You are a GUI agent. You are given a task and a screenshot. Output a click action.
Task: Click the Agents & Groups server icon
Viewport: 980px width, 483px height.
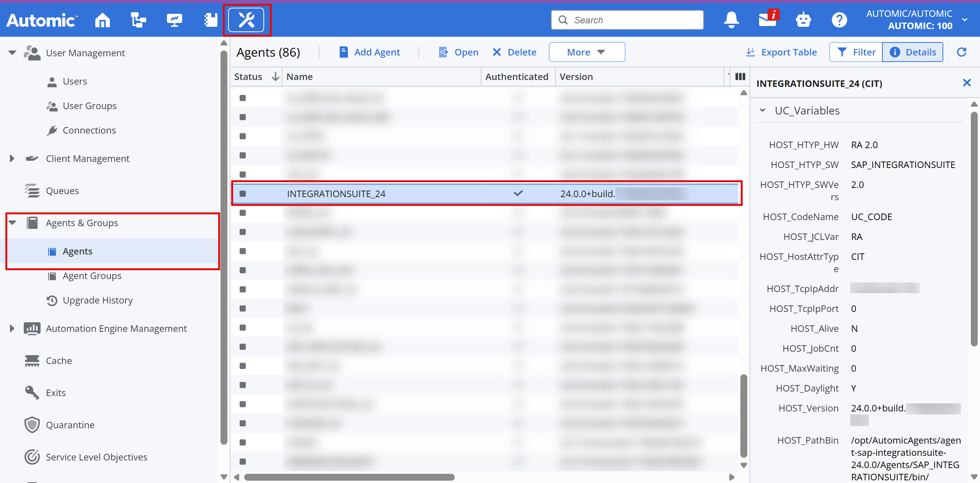(32, 223)
